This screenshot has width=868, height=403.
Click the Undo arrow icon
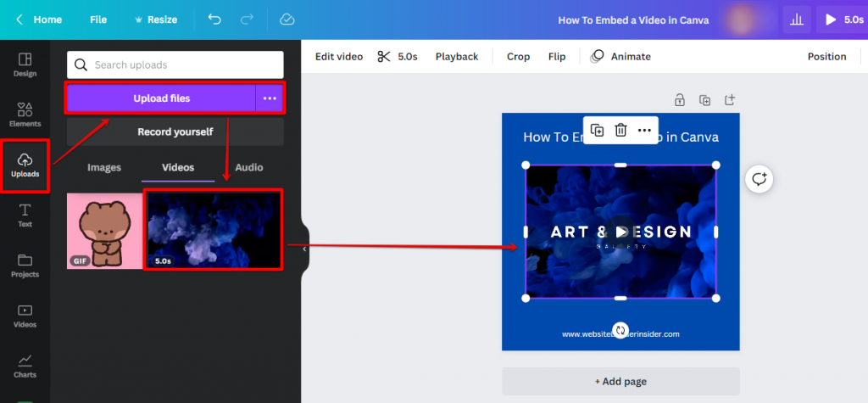click(214, 20)
